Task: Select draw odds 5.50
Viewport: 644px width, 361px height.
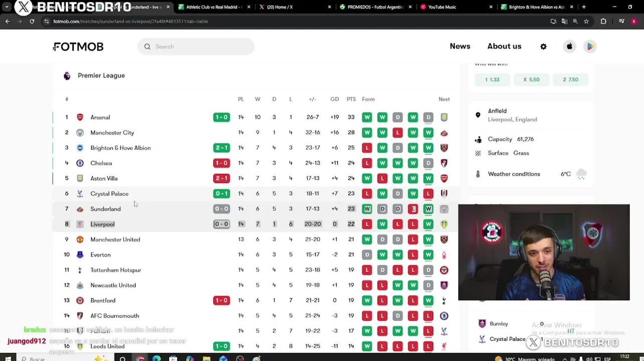Action: pyautogui.click(x=531, y=80)
